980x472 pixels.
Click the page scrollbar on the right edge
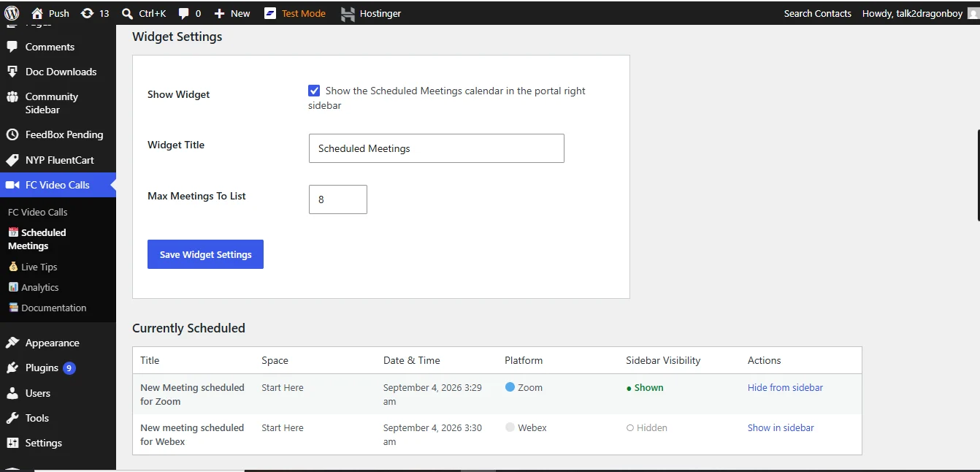click(x=978, y=175)
